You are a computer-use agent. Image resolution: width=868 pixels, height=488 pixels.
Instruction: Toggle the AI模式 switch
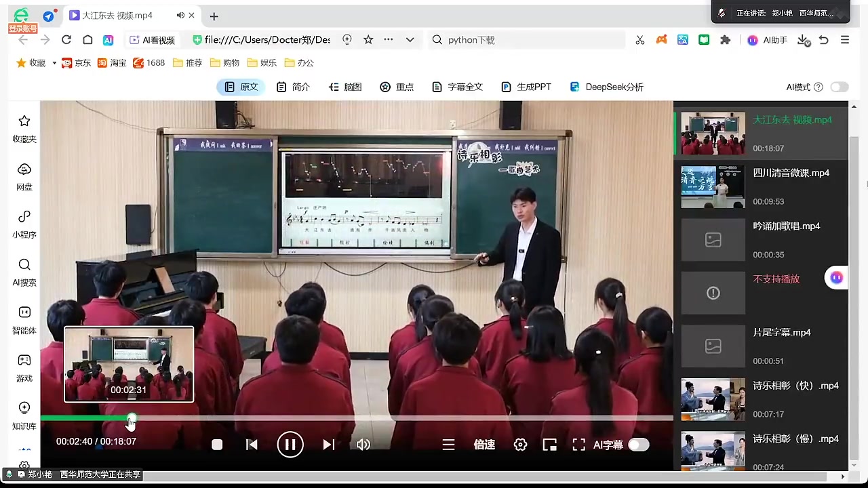840,87
